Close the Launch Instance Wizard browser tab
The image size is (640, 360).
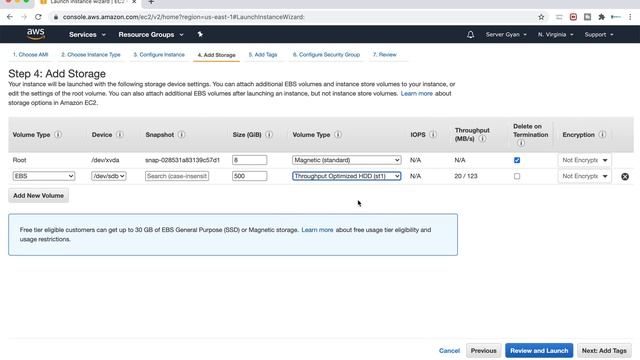[134, 2]
